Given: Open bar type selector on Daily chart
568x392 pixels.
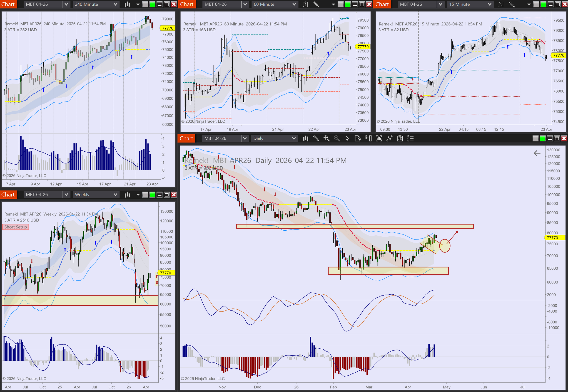Looking at the screenshot, I should [x=306, y=138].
